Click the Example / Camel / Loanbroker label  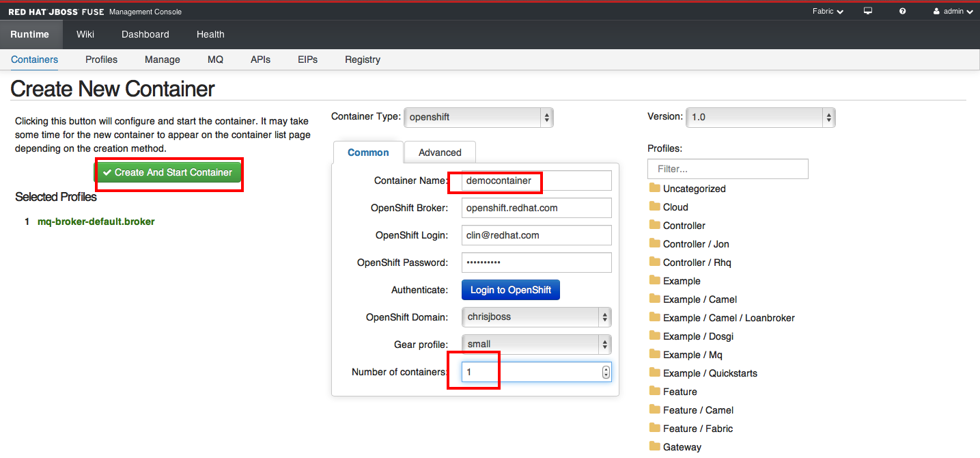point(729,318)
